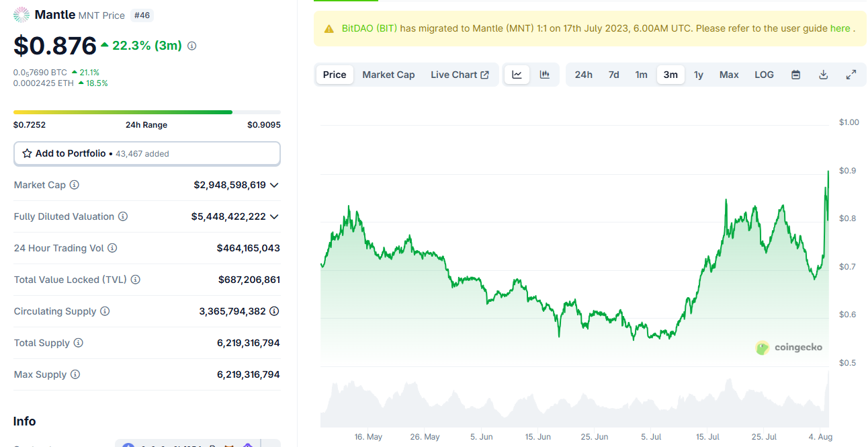The height and width of the screenshot is (447, 868).
Task: Download chart data icon
Action: tap(823, 75)
